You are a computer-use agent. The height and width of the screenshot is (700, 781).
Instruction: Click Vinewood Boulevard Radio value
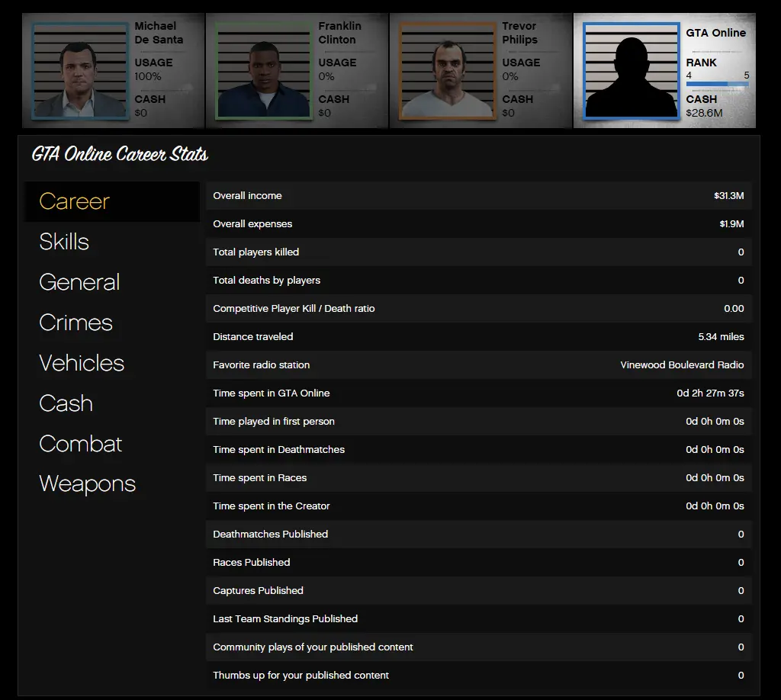tap(682, 365)
